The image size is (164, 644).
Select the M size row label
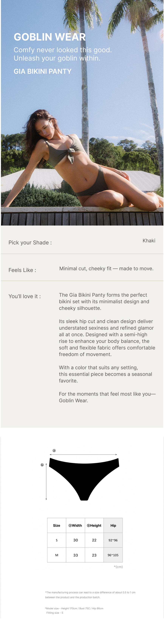[56, 555]
